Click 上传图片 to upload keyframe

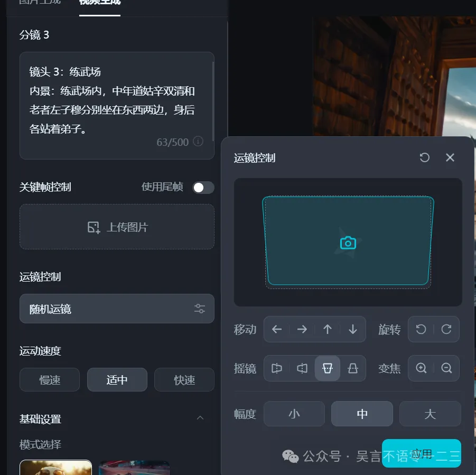click(117, 227)
